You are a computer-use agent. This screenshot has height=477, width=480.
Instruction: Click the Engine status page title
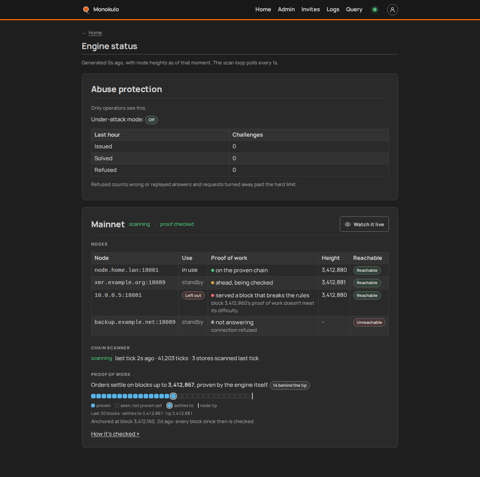click(x=110, y=46)
